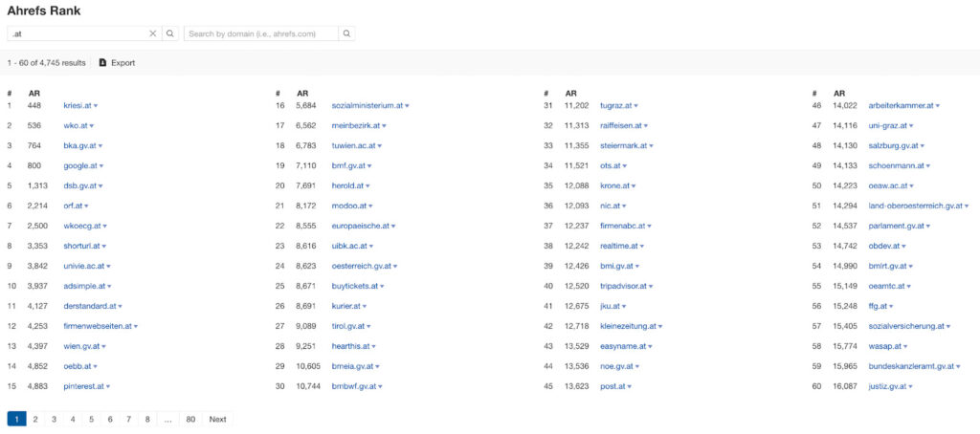Image resolution: width=980 pixels, height=434 pixels.
Task: Open dropdown arrow next to wko.at
Action: click(x=92, y=126)
